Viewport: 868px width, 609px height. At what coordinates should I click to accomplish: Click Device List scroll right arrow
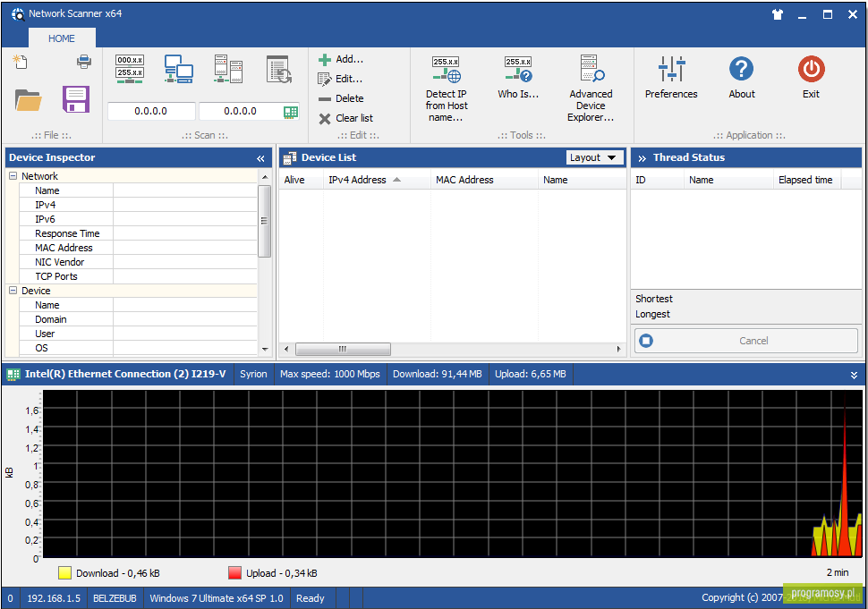619,349
